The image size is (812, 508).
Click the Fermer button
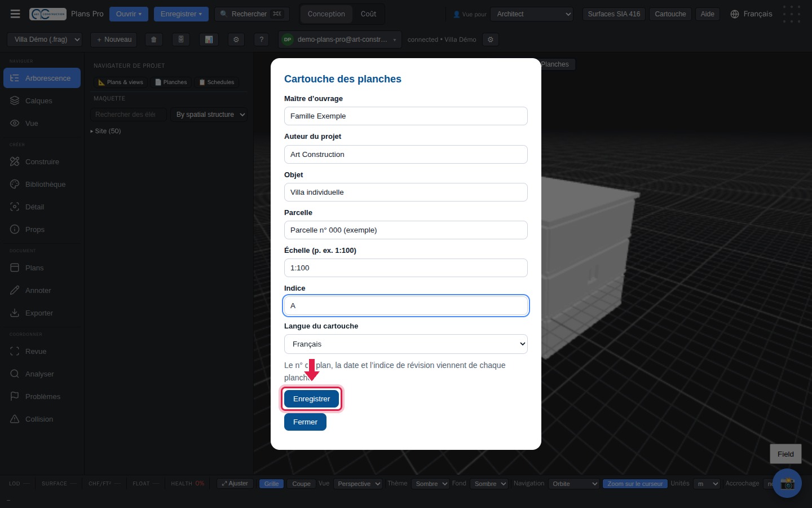(x=305, y=422)
